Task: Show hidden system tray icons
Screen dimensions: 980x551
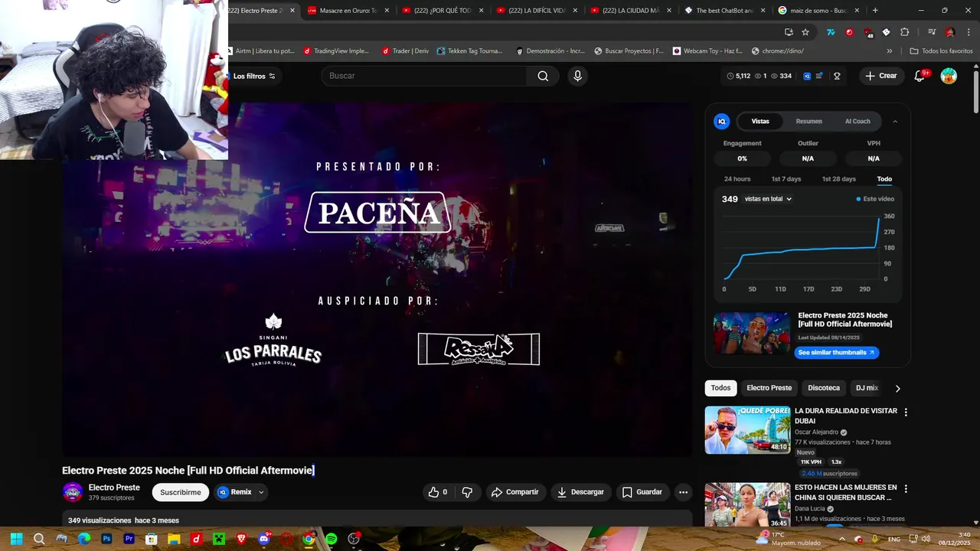Action: (841, 539)
